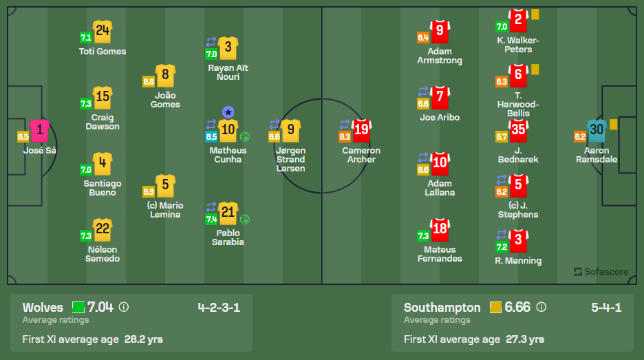The width and height of the screenshot is (644, 360).
Task: Click Matheus Cunha's star badge icon
Action: point(228,112)
